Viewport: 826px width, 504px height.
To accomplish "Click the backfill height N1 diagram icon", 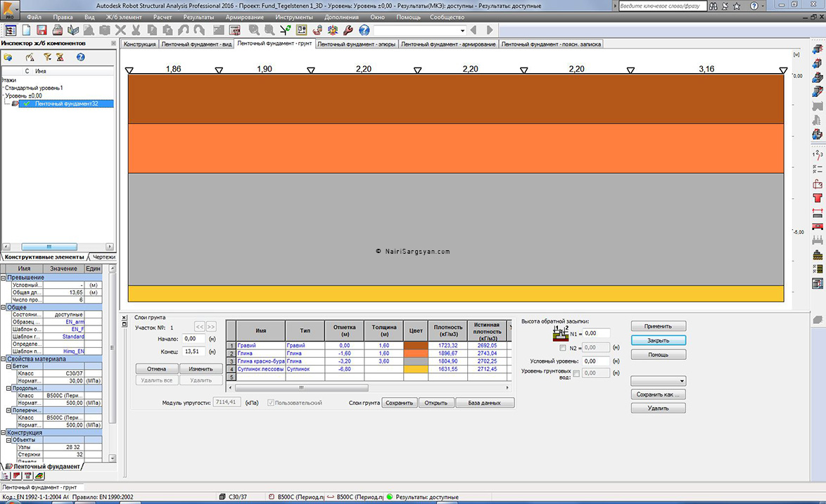I will coord(561,333).
